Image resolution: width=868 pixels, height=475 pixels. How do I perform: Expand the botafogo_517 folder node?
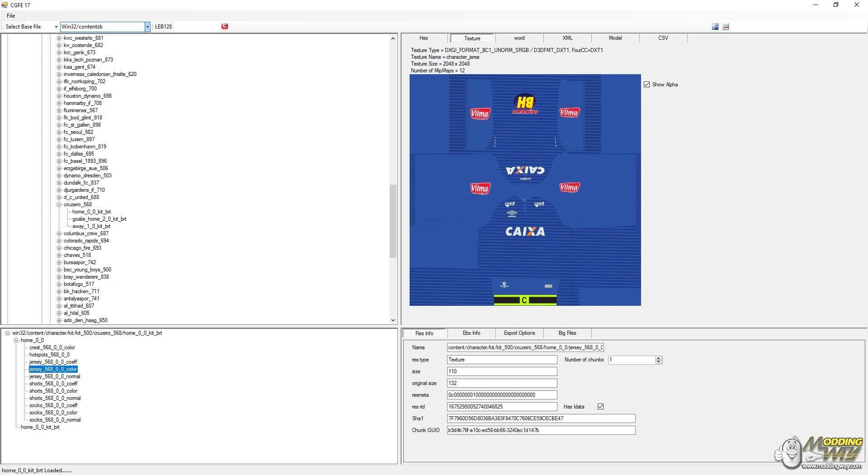tap(59, 284)
